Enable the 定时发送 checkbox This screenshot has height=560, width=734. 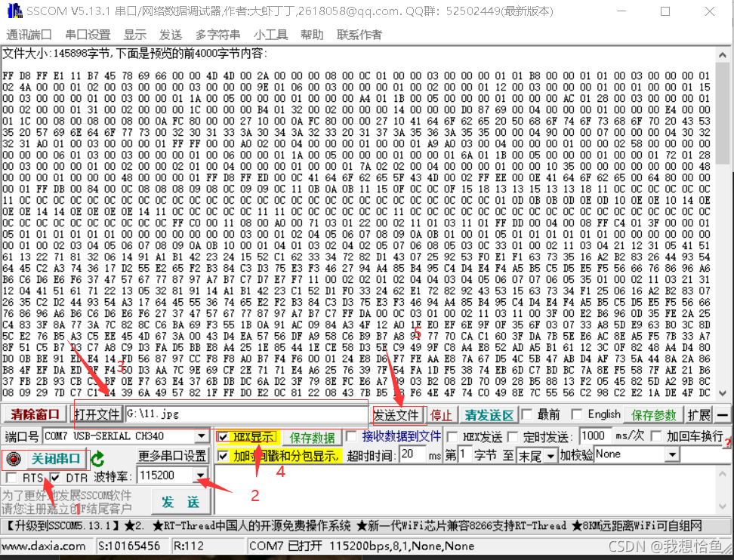[513, 437]
